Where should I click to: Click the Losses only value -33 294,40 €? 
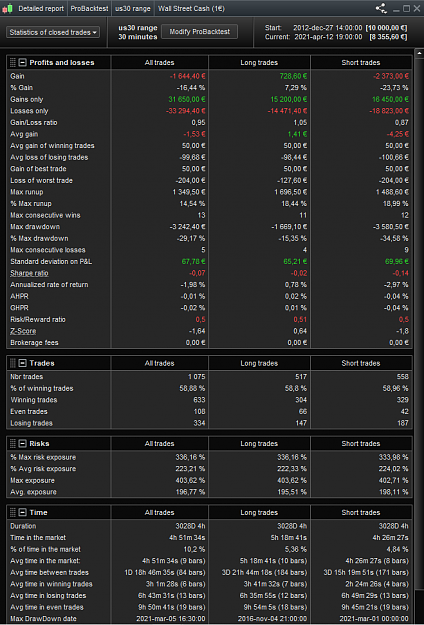pos(185,111)
